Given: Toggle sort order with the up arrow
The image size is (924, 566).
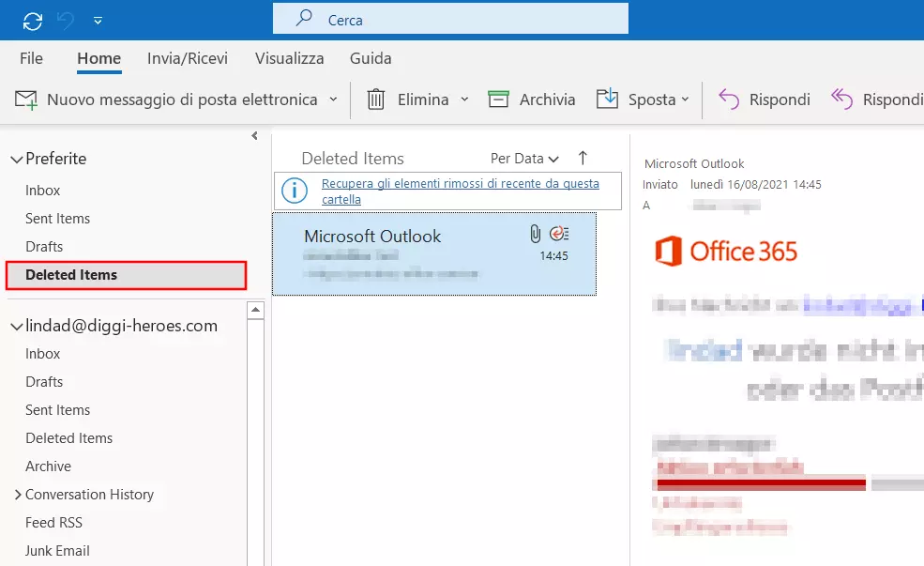Looking at the screenshot, I should tap(583, 158).
